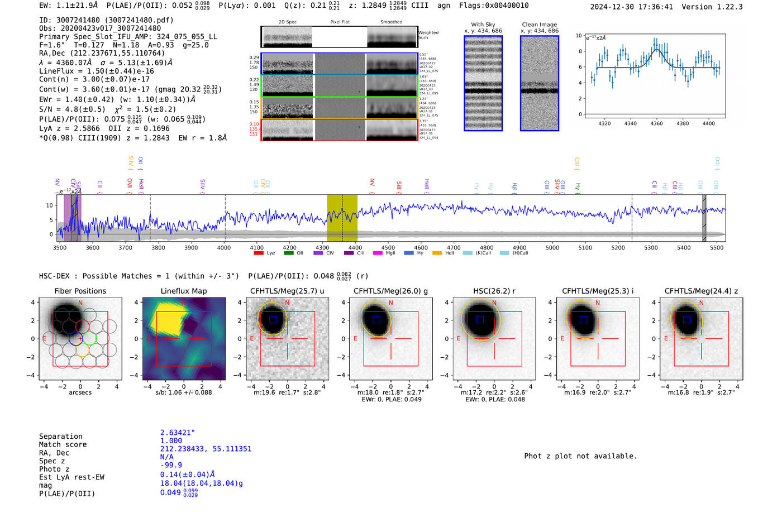Click the purple CIV legend swatch
Image resolution: width=782 pixels, height=532 pixels.
pos(318,253)
